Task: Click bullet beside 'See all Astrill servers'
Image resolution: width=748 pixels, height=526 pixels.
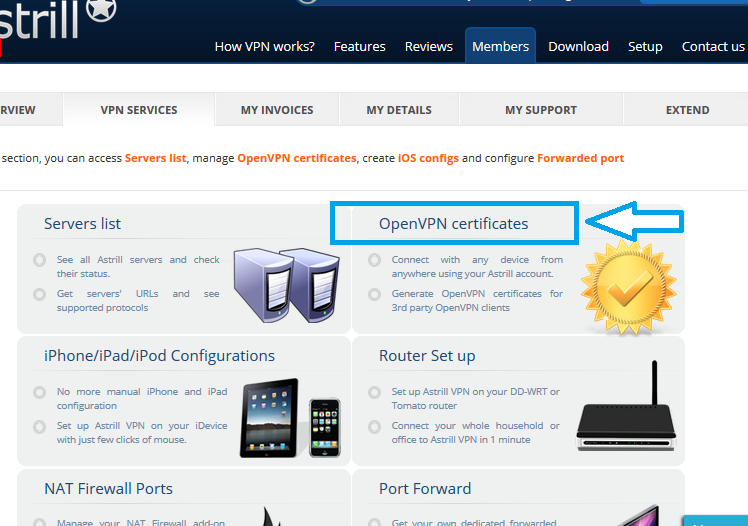Action: tap(40, 260)
